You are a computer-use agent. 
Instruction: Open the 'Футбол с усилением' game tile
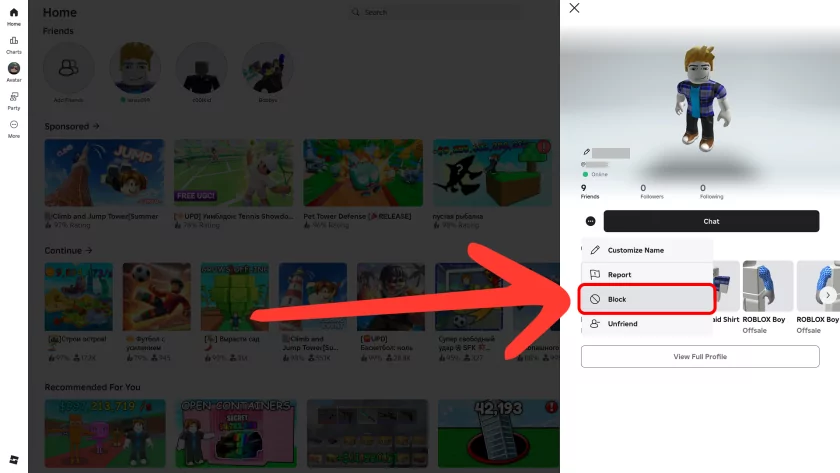click(156, 297)
